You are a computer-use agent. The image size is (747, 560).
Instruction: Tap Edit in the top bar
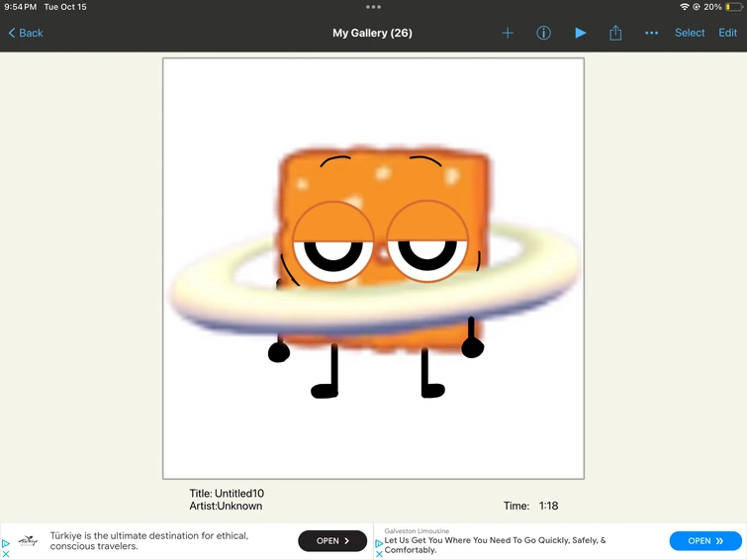point(727,33)
